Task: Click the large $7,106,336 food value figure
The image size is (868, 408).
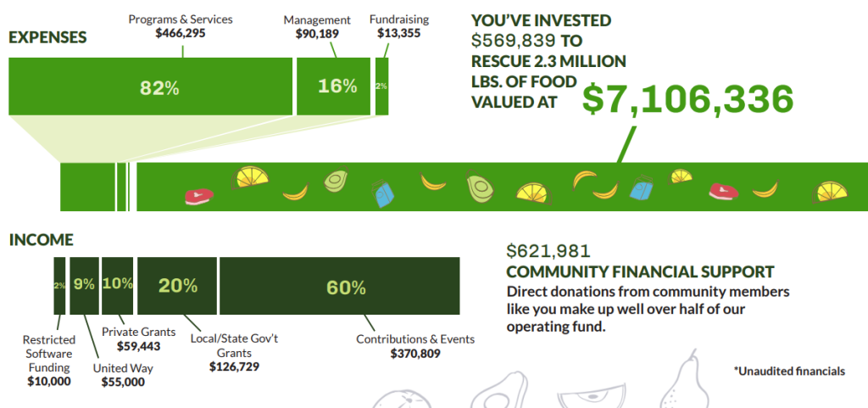Action: (687, 99)
